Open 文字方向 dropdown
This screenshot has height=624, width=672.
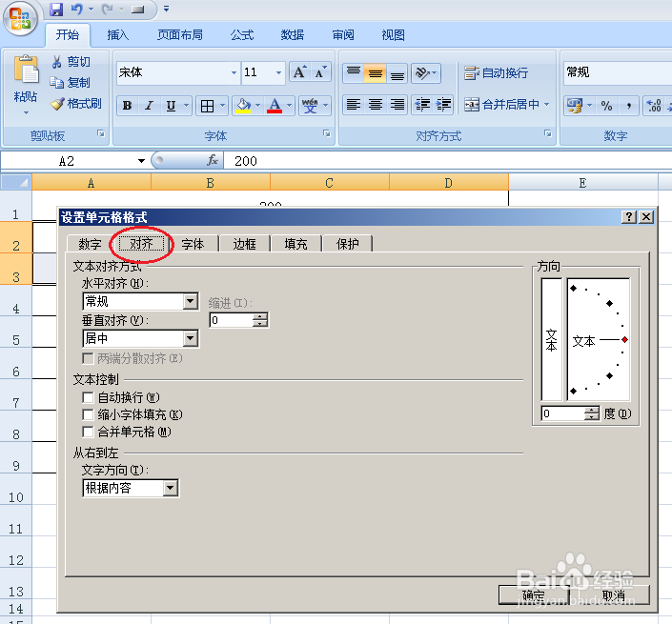coord(170,488)
